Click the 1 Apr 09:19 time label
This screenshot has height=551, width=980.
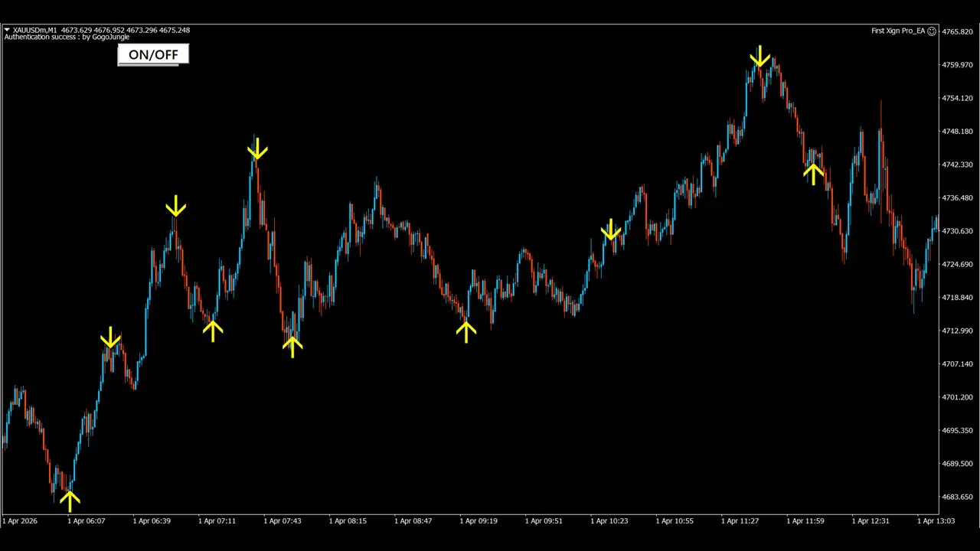[x=479, y=521]
